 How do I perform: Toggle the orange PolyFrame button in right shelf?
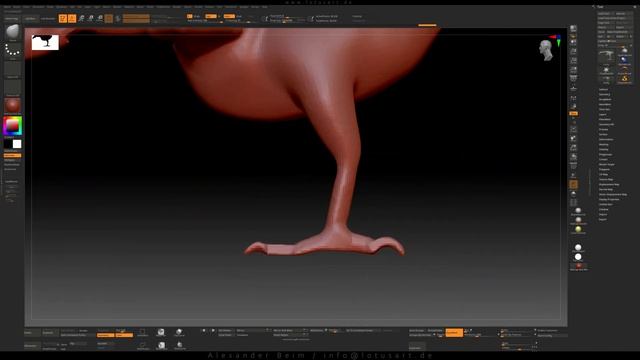573,184
